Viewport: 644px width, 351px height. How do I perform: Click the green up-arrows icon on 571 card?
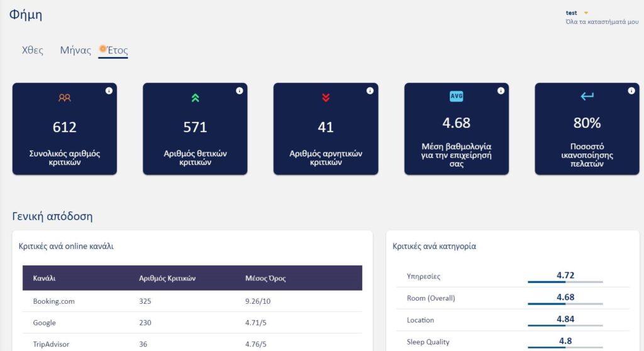coord(195,98)
